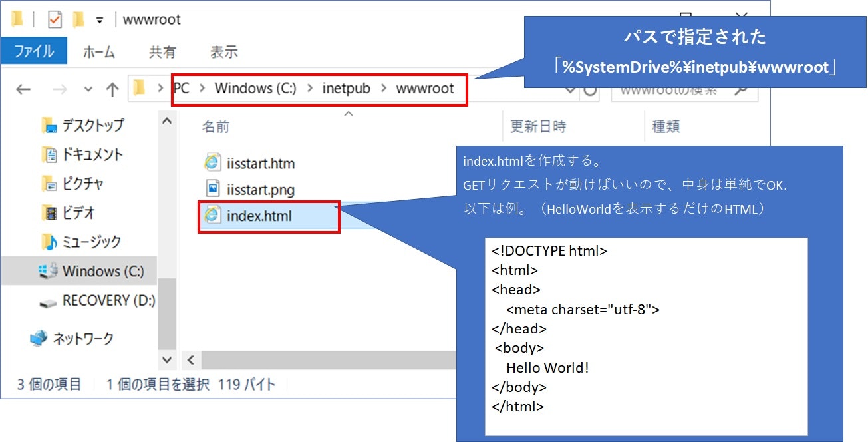The width and height of the screenshot is (868, 442).
Task: Click the 3 個の項目 status text
Action: coord(49,384)
